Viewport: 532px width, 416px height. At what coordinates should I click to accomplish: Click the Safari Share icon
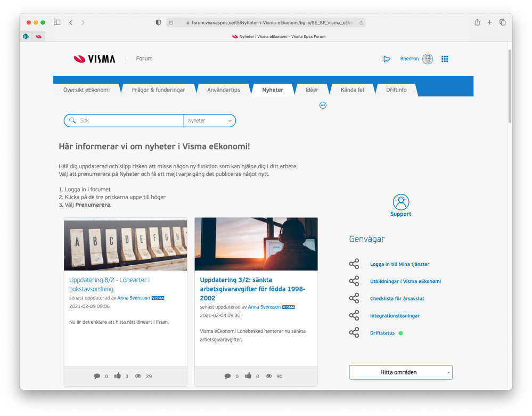pos(477,22)
